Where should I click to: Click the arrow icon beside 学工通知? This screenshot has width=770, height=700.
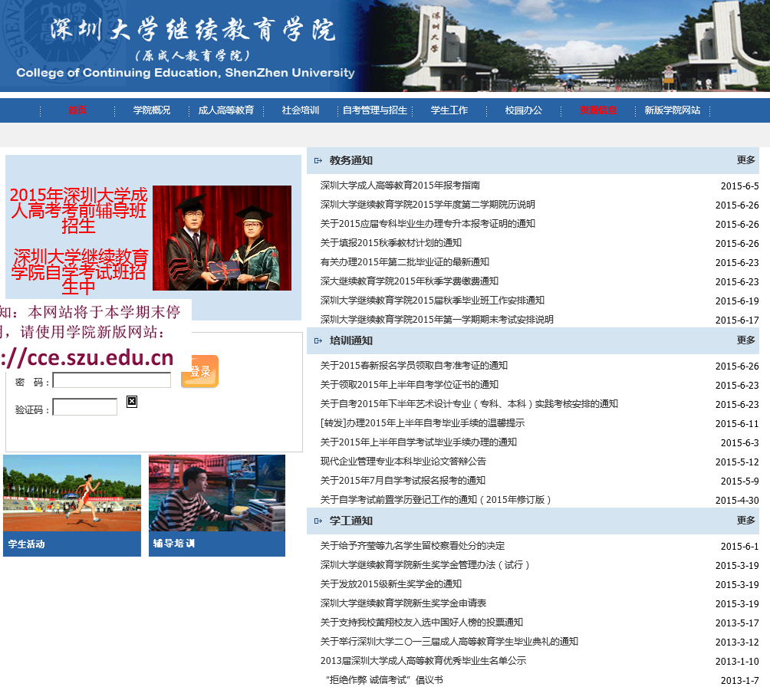pos(318,521)
